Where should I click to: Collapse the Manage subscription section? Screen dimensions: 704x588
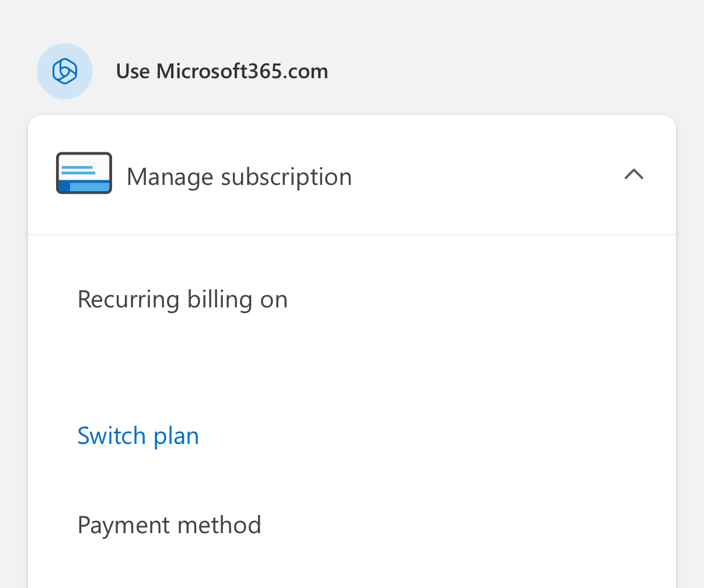pos(633,174)
